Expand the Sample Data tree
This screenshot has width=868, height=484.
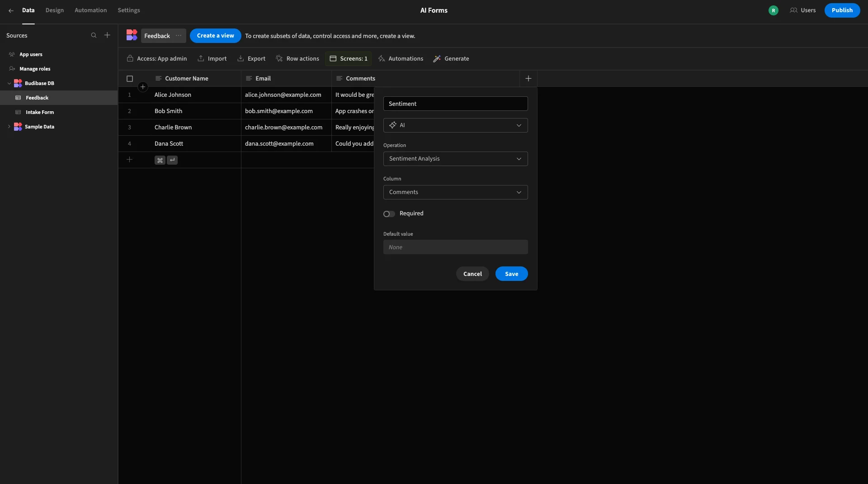9,127
